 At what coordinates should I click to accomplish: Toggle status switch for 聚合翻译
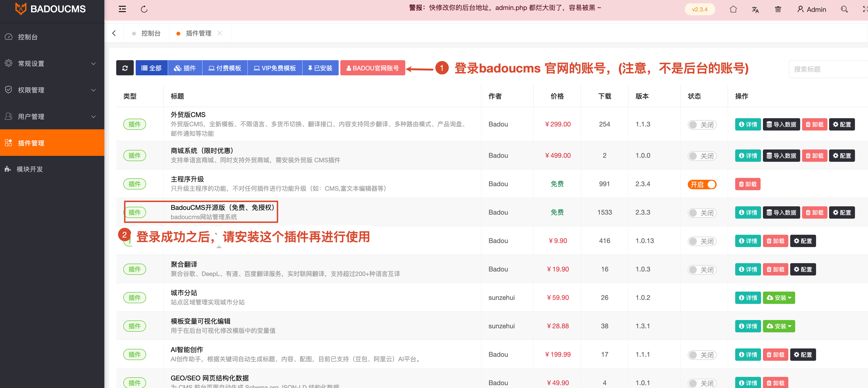point(702,270)
